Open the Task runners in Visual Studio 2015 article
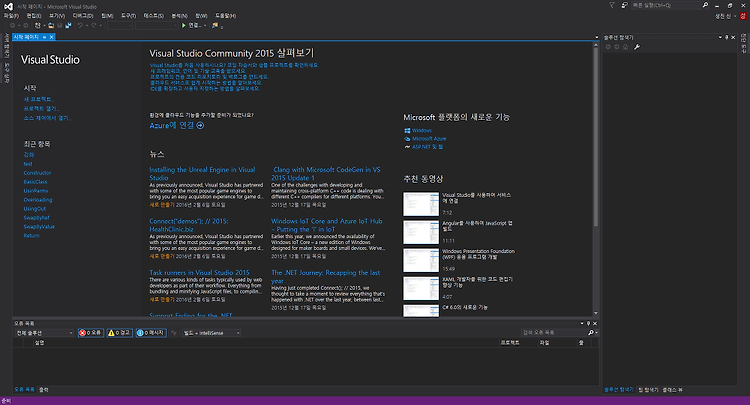Screen dimensions: 750x405 pyautogui.click(x=199, y=273)
